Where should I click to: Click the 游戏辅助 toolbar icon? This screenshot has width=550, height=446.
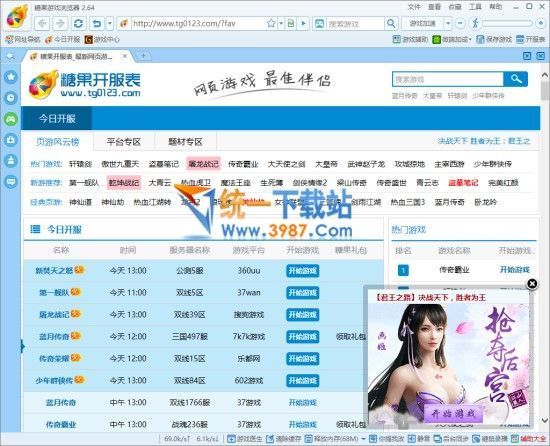point(410,39)
